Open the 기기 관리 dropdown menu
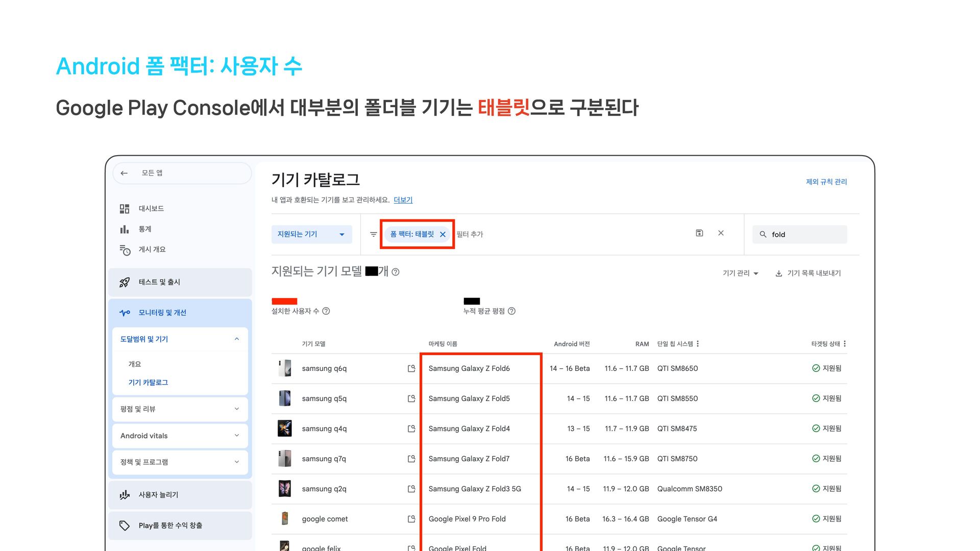This screenshot has height=551, width=980. (740, 273)
